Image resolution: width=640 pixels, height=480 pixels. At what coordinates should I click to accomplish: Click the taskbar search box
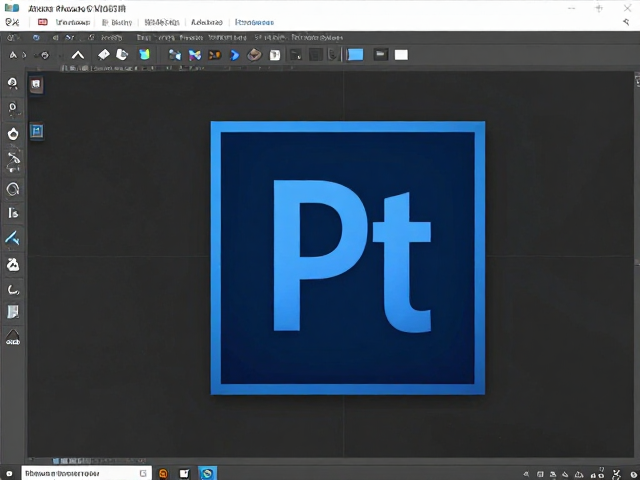pos(87,473)
